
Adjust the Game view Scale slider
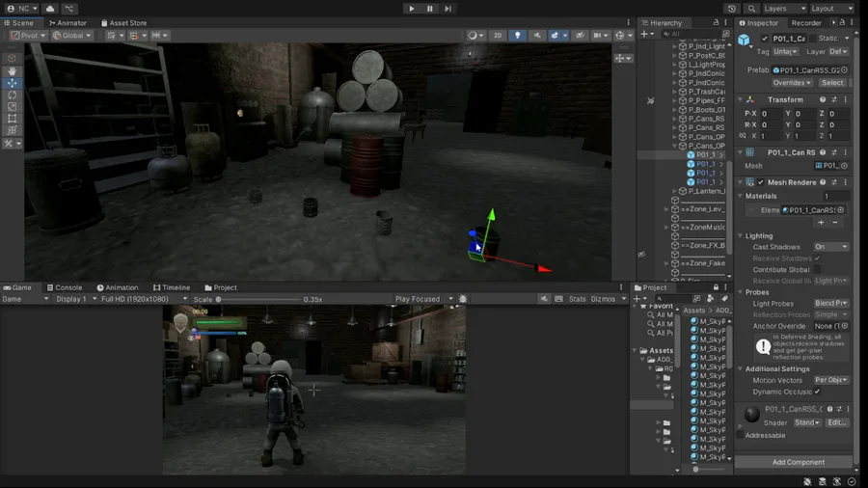click(x=258, y=299)
